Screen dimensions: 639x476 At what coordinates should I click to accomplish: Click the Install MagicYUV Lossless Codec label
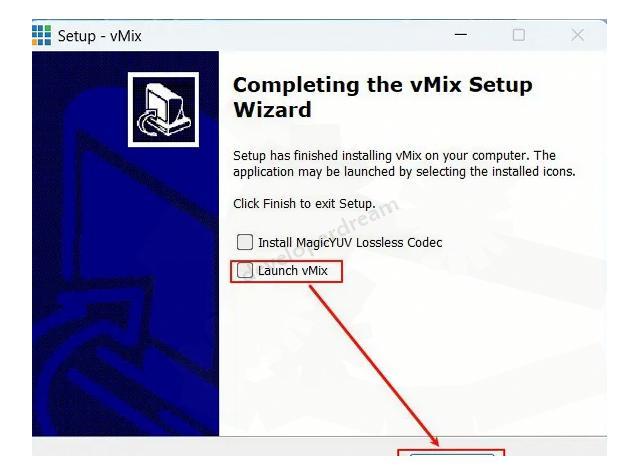click(350, 242)
